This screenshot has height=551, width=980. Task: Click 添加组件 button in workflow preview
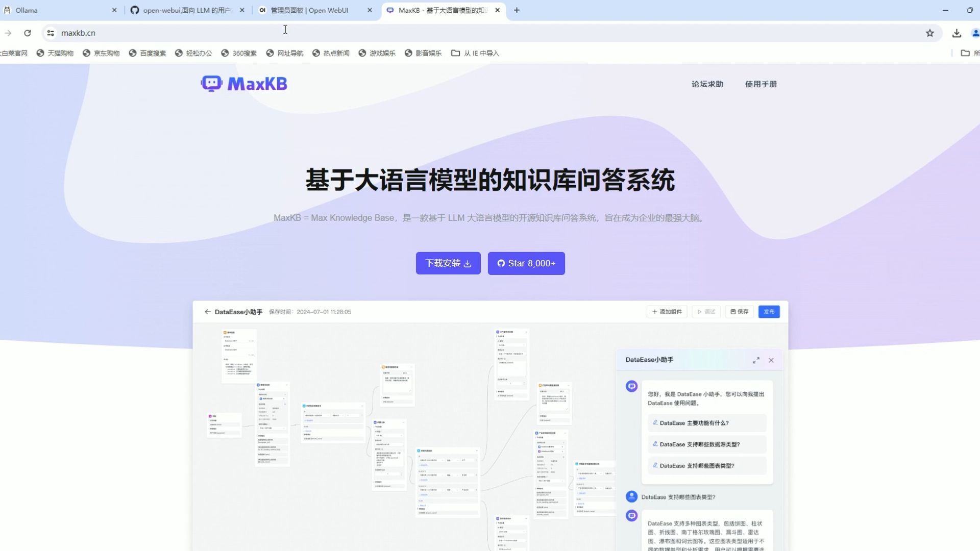point(667,312)
